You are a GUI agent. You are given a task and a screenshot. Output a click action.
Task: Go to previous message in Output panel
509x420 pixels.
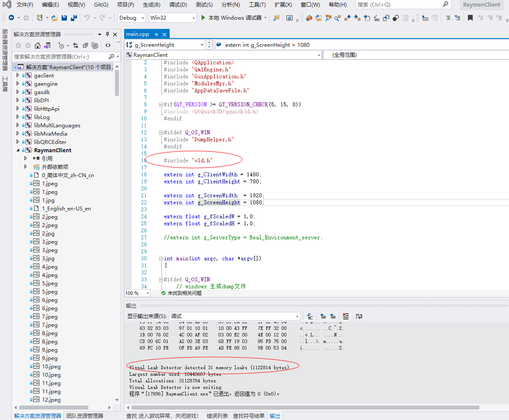[323, 316]
